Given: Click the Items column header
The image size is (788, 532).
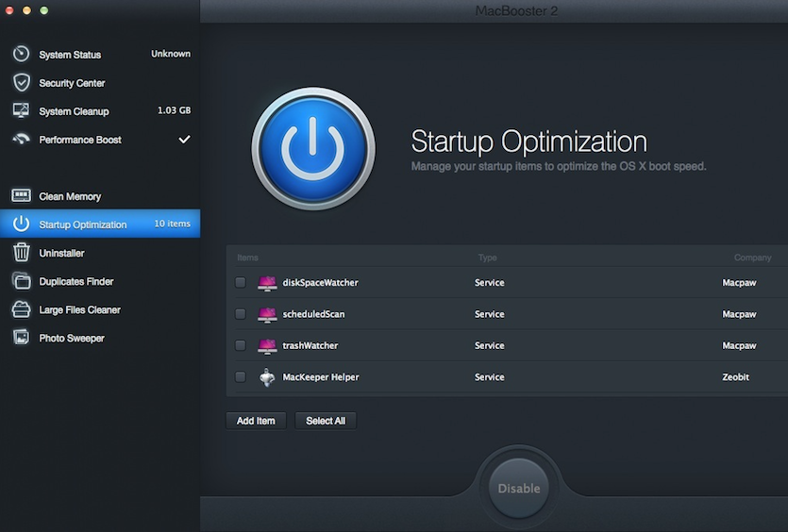Looking at the screenshot, I should coord(247,258).
